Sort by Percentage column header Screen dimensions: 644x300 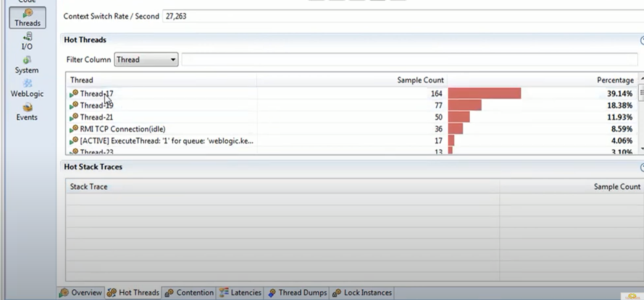[x=615, y=80]
